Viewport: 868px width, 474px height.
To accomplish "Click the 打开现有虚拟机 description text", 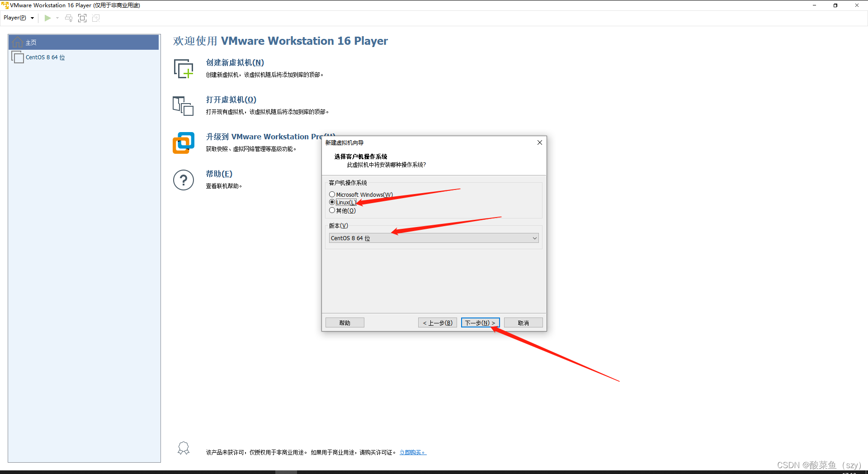I will tap(267, 112).
